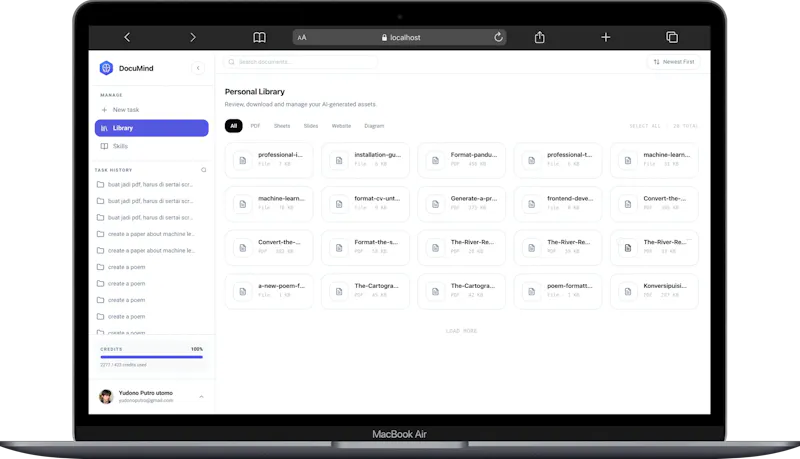800x459 pixels.
Task: Click Load More below the document grid
Action: coord(461,331)
